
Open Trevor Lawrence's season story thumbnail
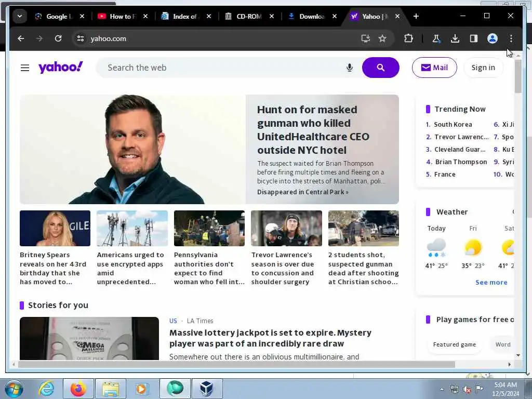click(286, 228)
